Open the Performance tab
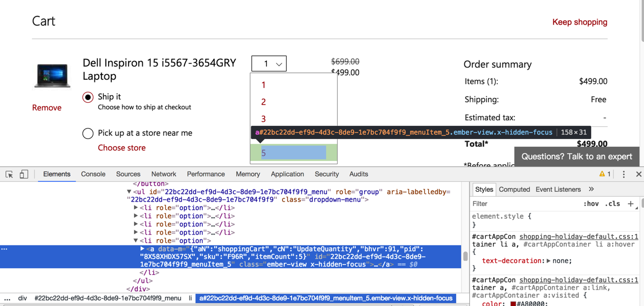Screen dimensions: 644x306 click(206, 174)
